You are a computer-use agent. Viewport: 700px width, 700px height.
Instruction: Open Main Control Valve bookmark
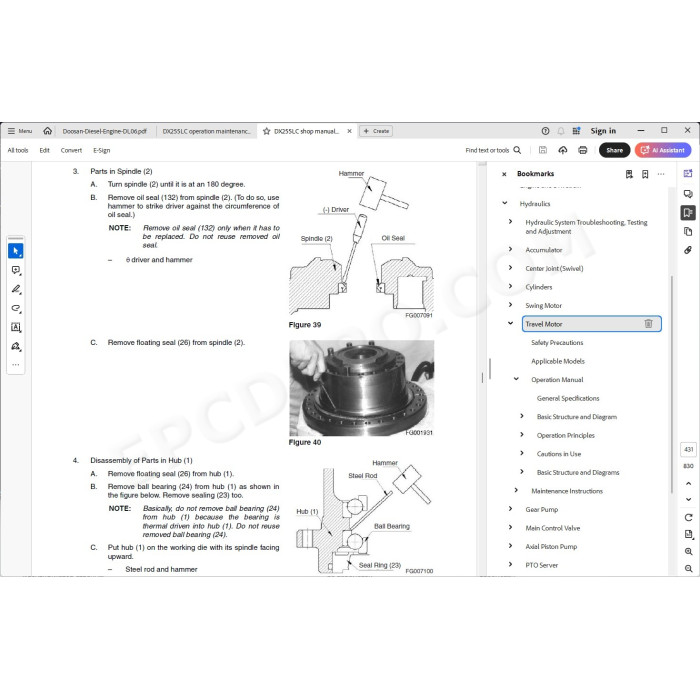(553, 528)
